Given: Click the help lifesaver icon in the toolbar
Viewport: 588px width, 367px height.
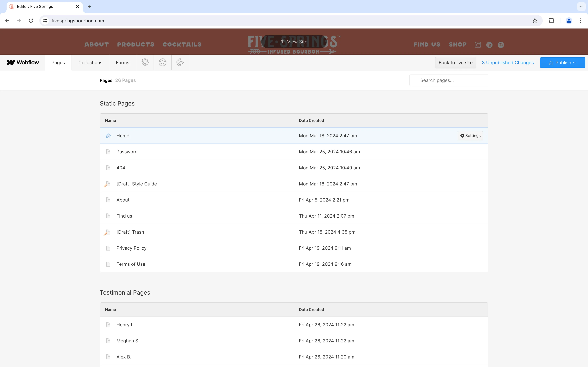Looking at the screenshot, I should [x=163, y=62].
